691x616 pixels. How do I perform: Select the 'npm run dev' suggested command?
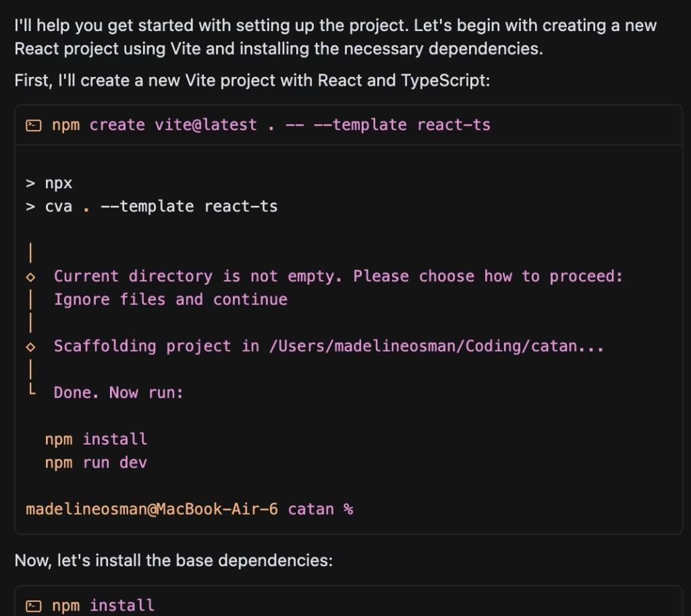click(94, 462)
